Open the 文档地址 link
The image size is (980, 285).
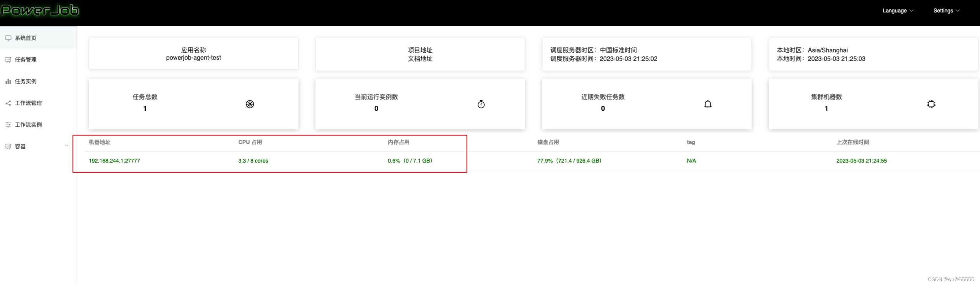pos(420,58)
